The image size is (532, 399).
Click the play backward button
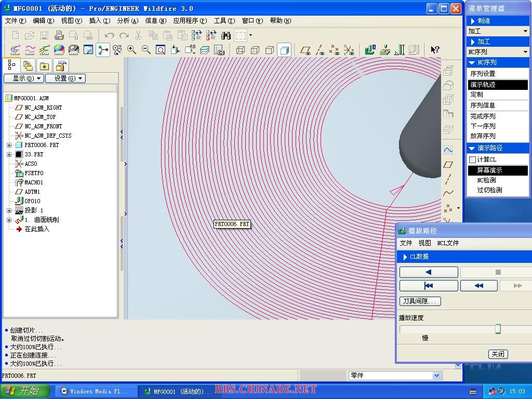pos(429,272)
